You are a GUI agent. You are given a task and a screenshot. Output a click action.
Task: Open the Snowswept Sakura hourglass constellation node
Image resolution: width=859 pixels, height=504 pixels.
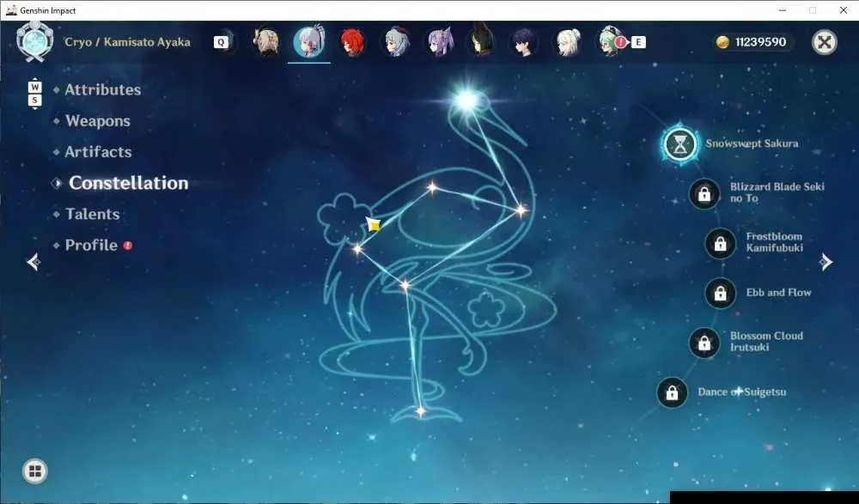point(679,143)
